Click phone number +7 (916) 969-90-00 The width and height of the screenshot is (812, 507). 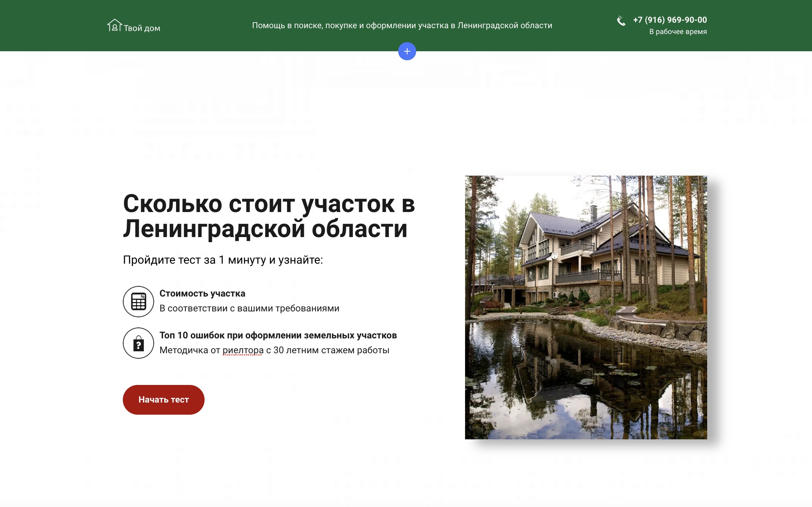670,20
